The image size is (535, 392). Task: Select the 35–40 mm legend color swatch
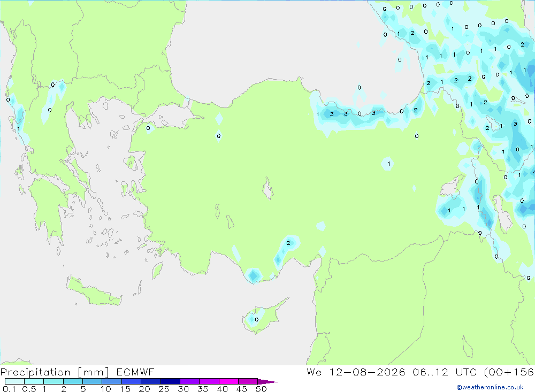pyautogui.click(x=209, y=381)
